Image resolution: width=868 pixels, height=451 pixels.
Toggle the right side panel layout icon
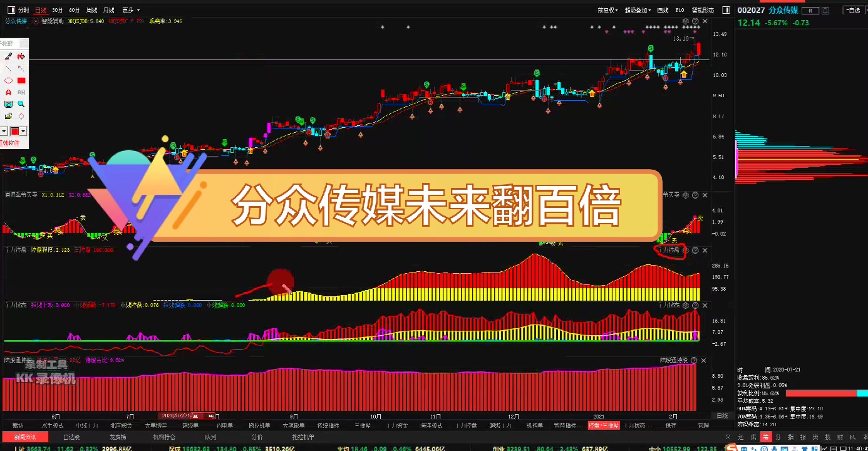pyautogui.click(x=726, y=10)
